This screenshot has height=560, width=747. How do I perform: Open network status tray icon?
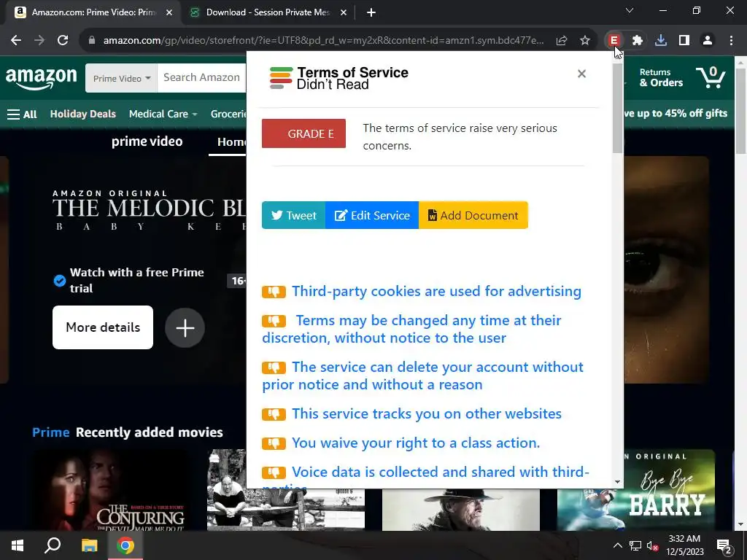(x=635, y=545)
